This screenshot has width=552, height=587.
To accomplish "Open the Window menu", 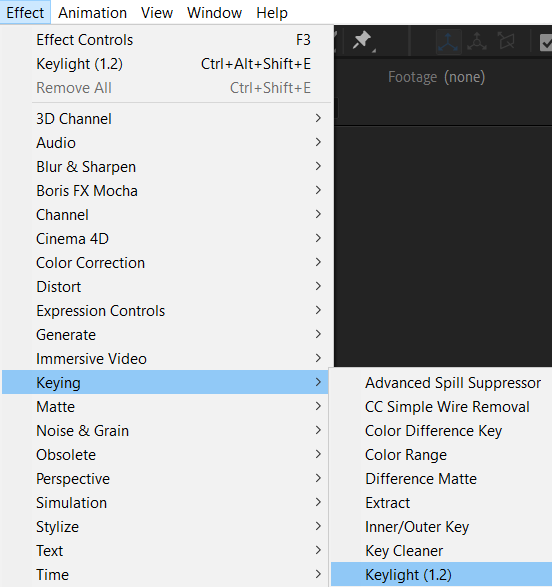I will (214, 13).
